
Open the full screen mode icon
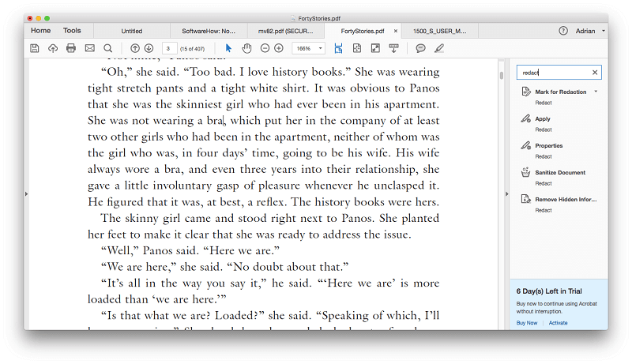click(x=375, y=48)
